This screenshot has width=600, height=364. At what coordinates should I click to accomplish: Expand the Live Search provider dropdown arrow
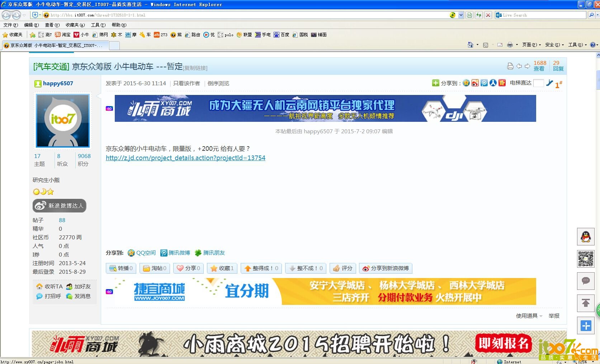point(597,15)
